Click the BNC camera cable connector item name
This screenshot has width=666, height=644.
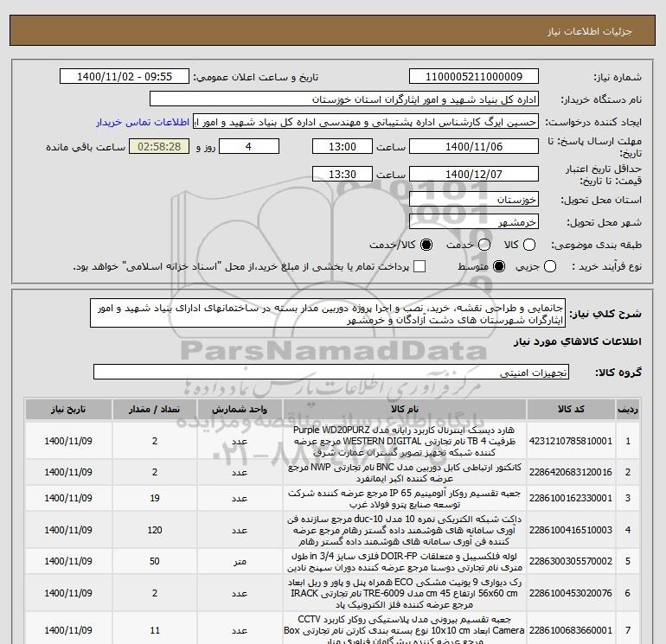click(x=405, y=473)
